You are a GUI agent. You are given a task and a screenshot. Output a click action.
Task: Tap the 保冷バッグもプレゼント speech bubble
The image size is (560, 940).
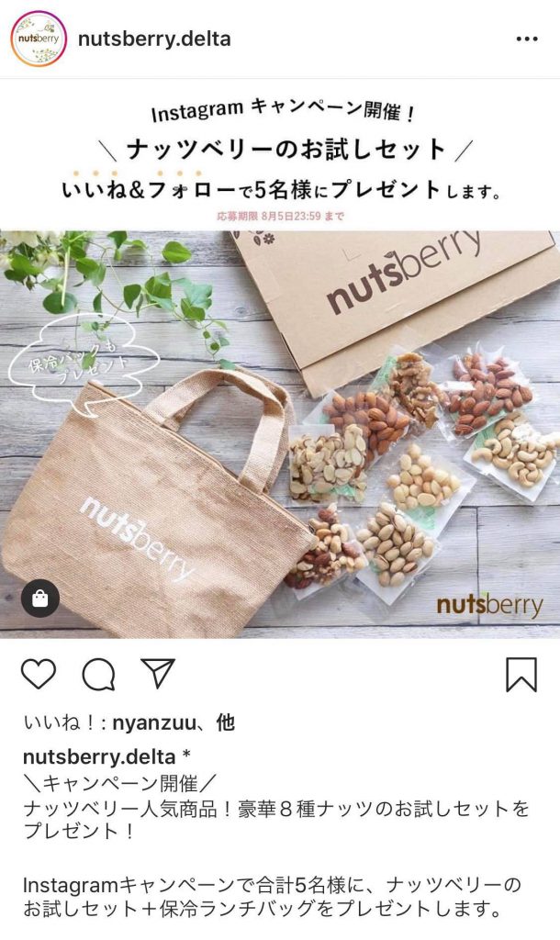click(81, 363)
